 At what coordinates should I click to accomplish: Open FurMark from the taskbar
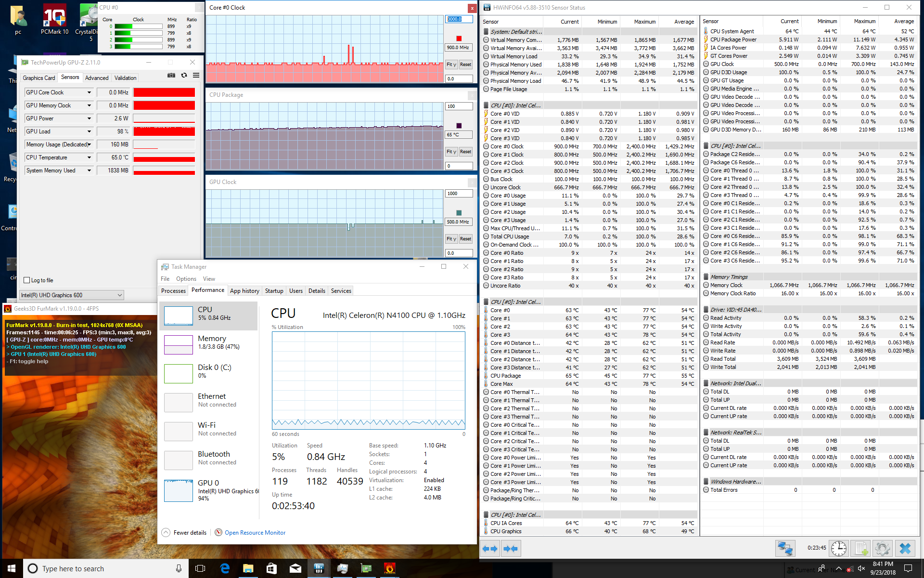[x=389, y=568]
